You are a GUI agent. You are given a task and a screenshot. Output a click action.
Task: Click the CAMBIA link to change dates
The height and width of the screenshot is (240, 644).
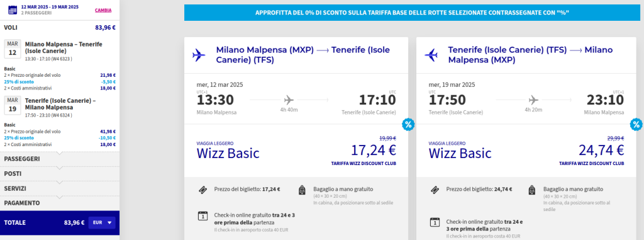[x=103, y=10]
